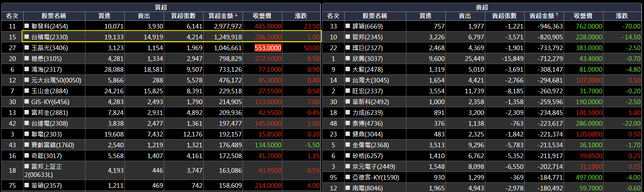Check the box for 玉晶光(3406)
Screen dimensions: 644x192
click(27, 47)
